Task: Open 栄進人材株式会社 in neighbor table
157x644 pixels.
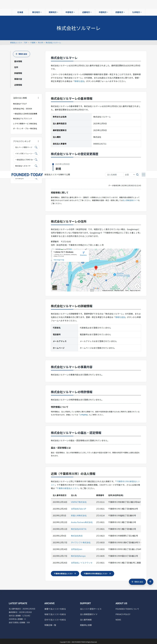Action: 79,516
